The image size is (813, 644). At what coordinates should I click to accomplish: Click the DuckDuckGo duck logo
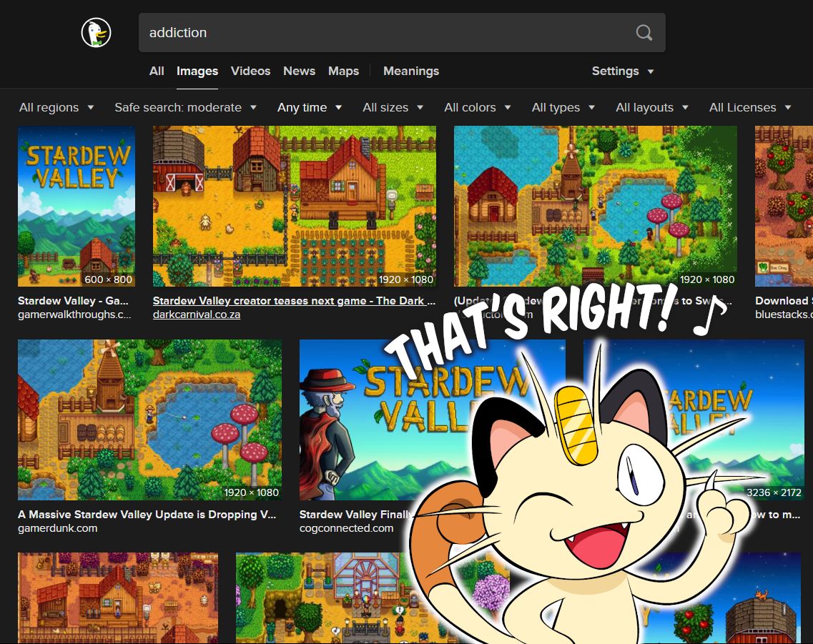point(96,33)
